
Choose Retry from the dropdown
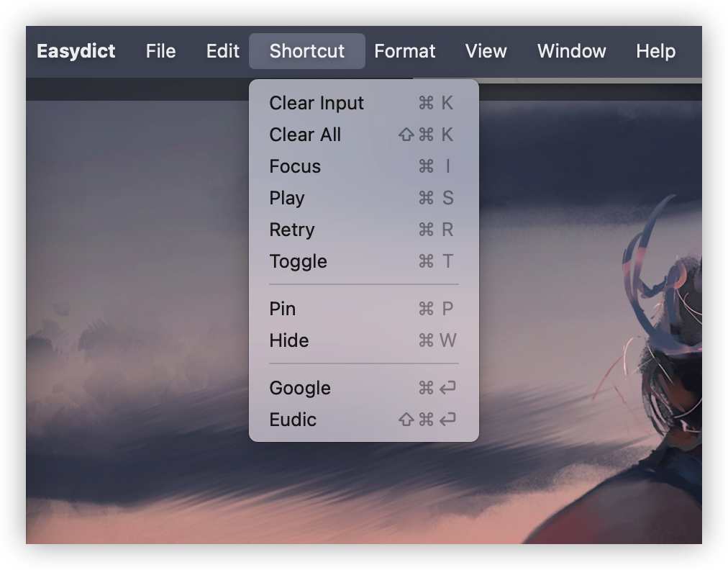pos(364,230)
